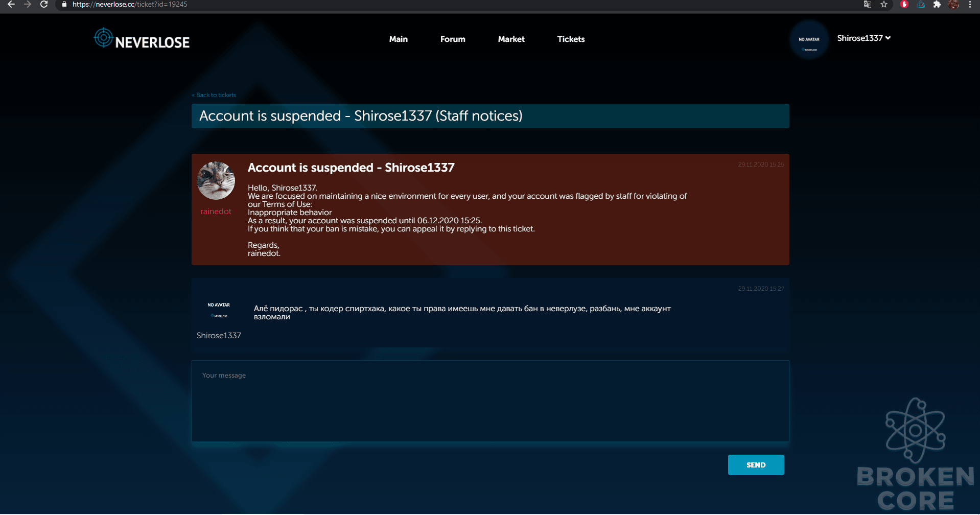Click the red ad blocker extension icon
The height and width of the screenshot is (515, 980).
point(904,4)
